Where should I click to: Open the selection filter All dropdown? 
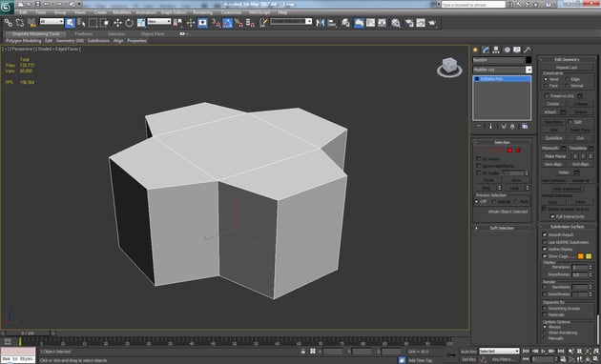[52, 21]
